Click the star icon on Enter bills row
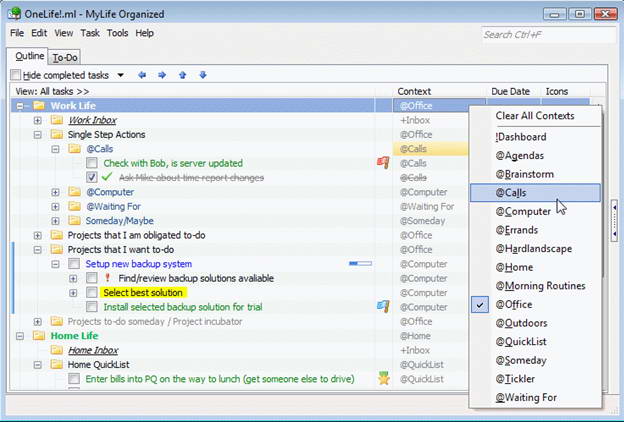This screenshot has width=624, height=422. pos(383,378)
